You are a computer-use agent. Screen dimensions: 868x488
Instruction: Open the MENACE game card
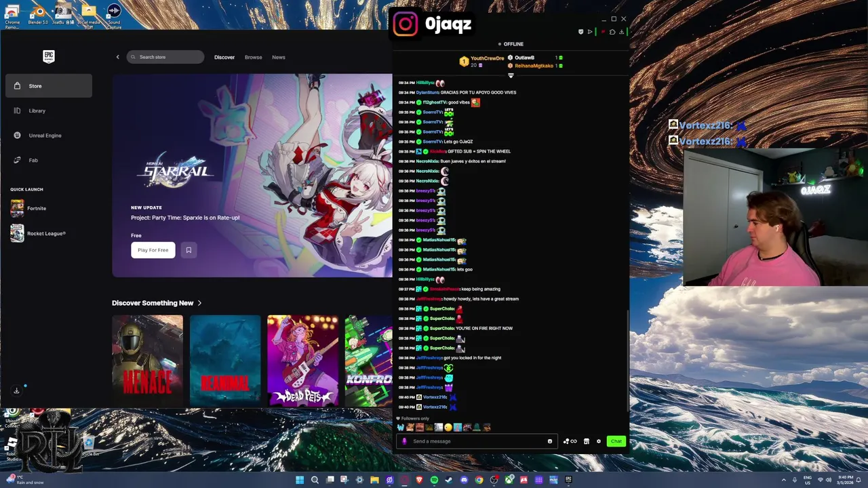[147, 361]
